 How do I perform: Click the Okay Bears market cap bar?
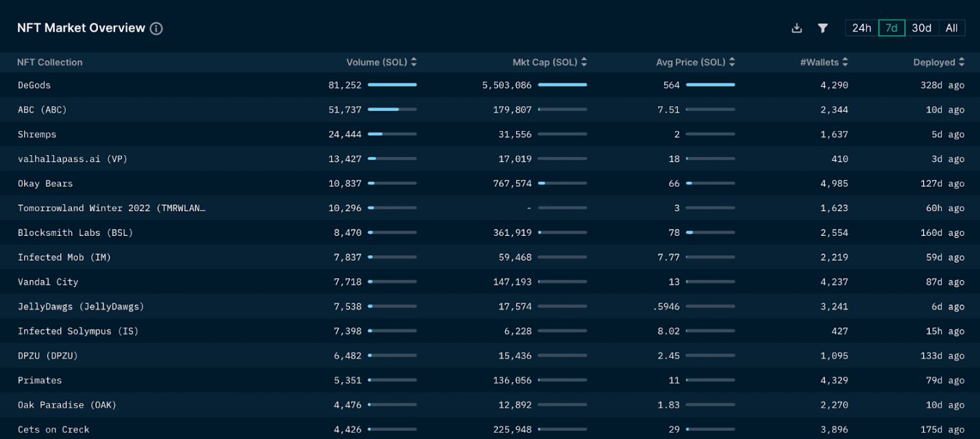pyautogui.click(x=562, y=184)
